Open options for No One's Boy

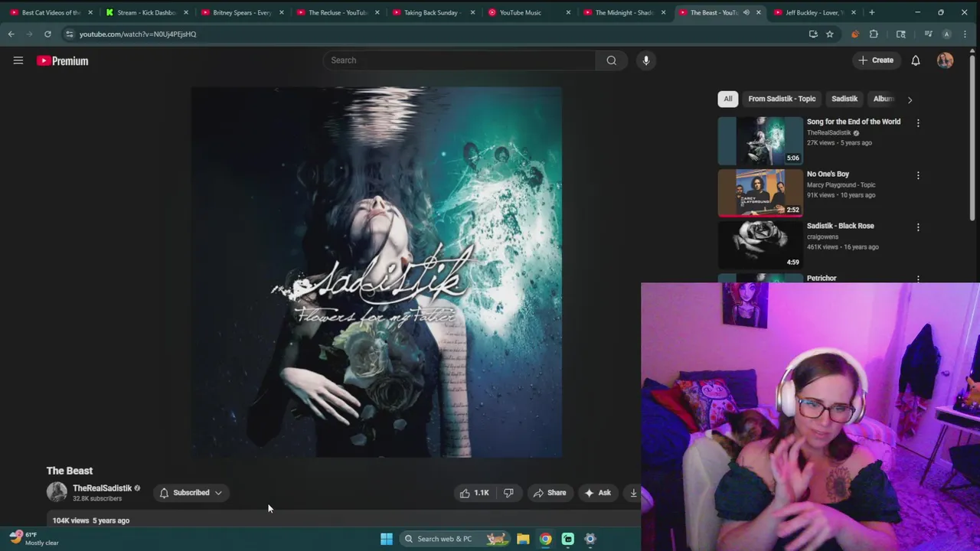[918, 175]
